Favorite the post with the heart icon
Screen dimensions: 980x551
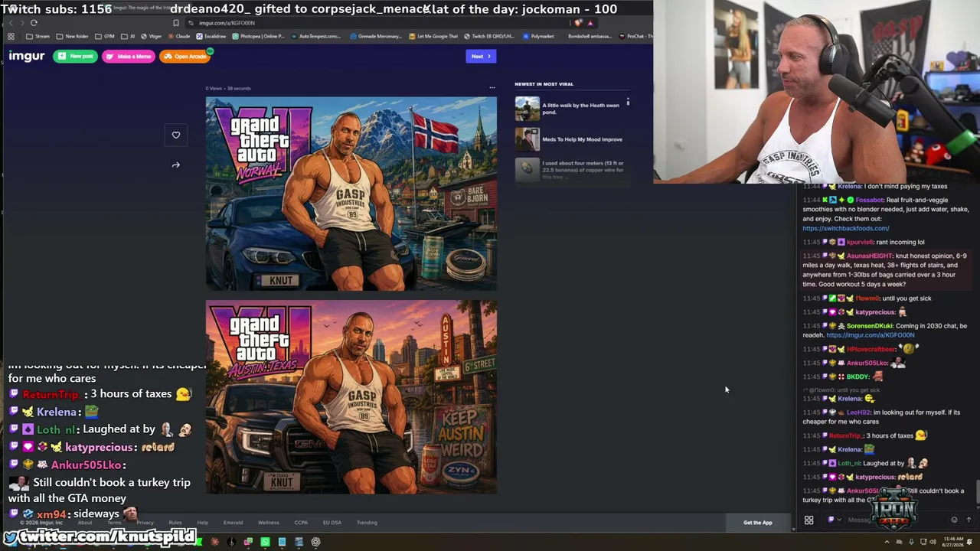point(176,135)
